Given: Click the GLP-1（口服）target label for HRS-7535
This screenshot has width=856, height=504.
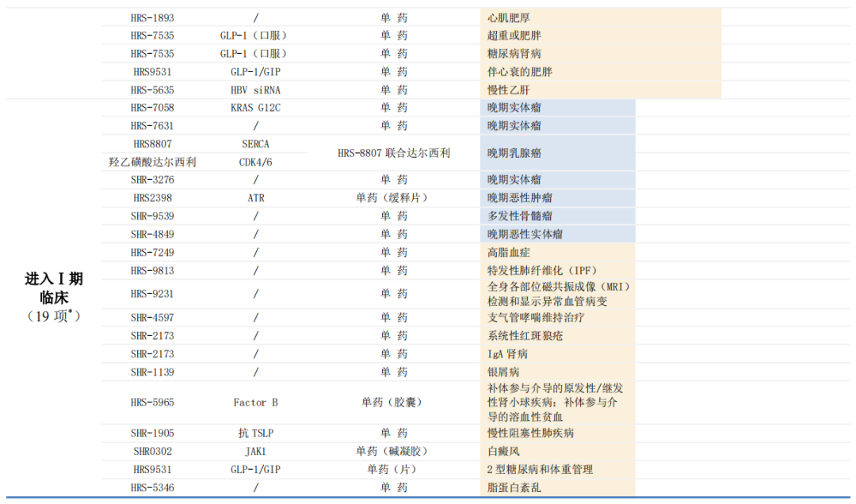Looking at the screenshot, I should point(255,35).
